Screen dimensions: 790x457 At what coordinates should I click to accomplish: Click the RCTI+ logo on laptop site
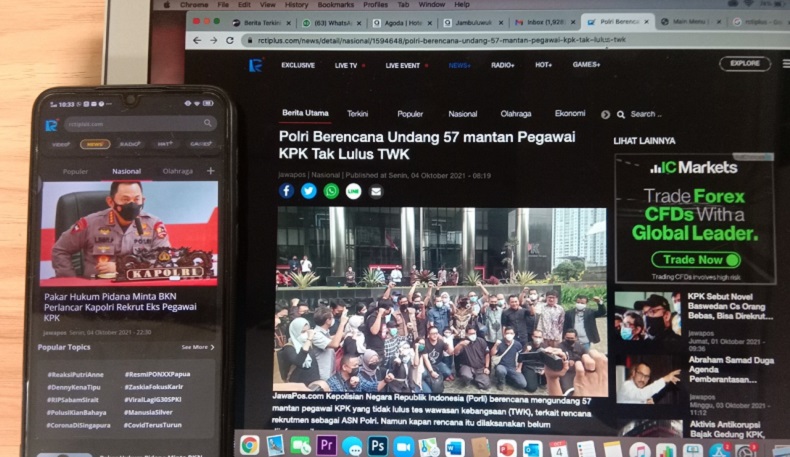(255, 65)
